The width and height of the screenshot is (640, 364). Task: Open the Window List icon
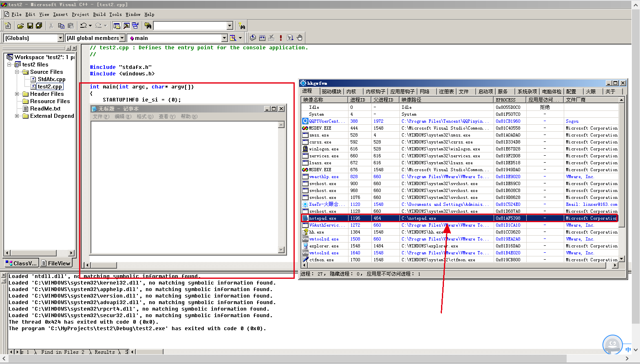coord(135,26)
